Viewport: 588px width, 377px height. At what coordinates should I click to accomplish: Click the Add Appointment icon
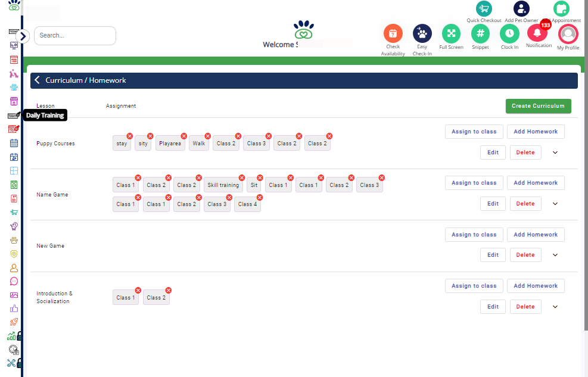click(x=561, y=8)
